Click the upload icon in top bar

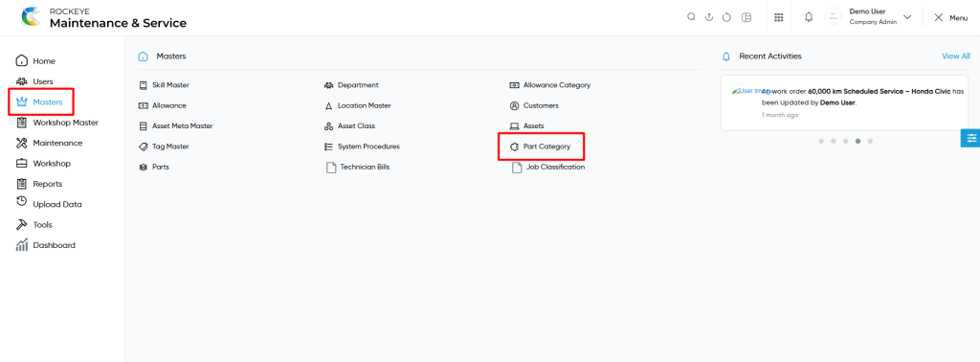click(x=709, y=17)
